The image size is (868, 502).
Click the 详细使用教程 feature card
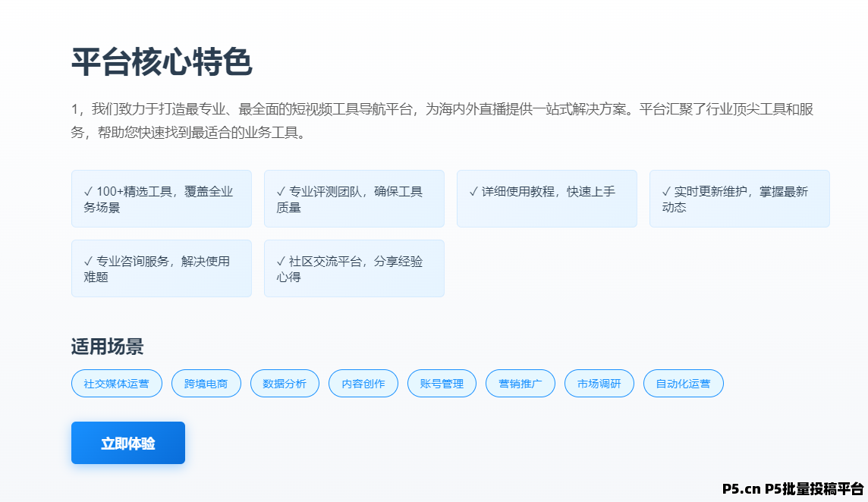(547, 198)
